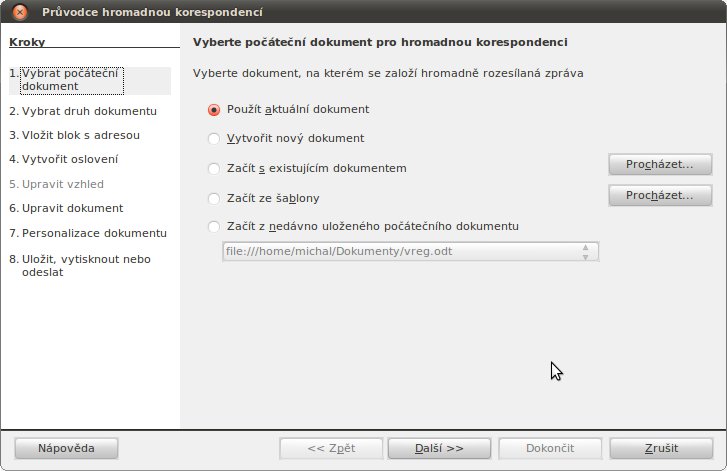Select step 6 Upravit dokument
Screen dimensions: 727x471
[x=66, y=209]
